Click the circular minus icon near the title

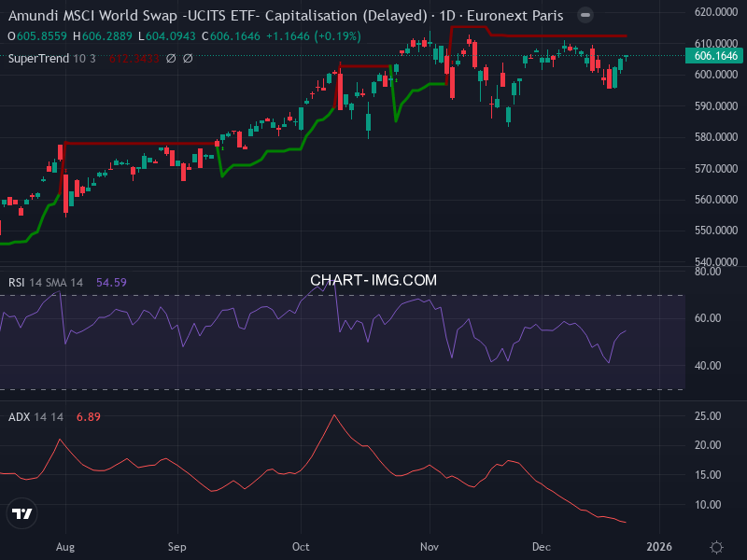(584, 15)
